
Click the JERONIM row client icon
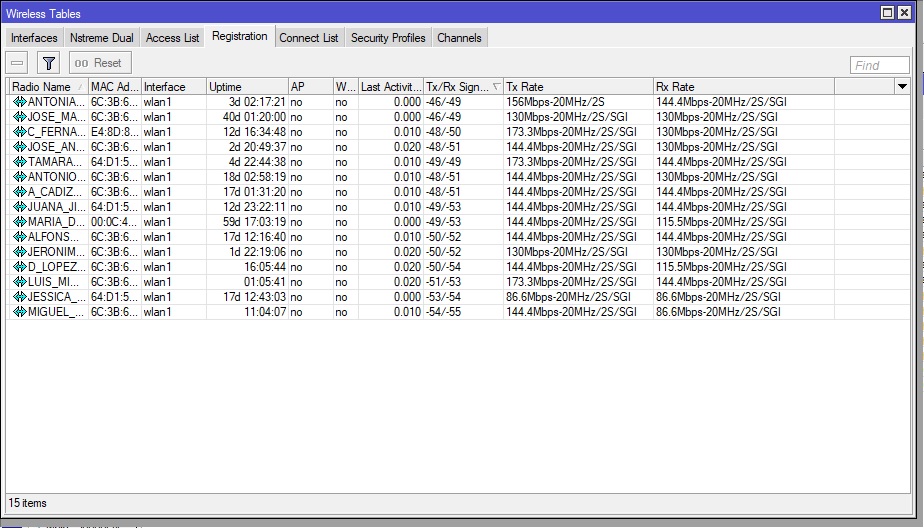tap(19, 252)
